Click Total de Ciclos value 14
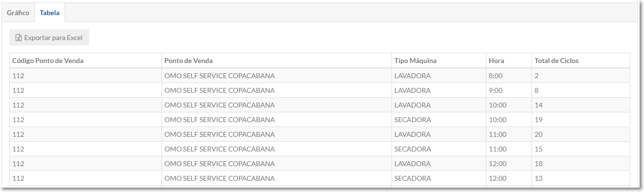The image size is (644, 192). tap(539, 105)
